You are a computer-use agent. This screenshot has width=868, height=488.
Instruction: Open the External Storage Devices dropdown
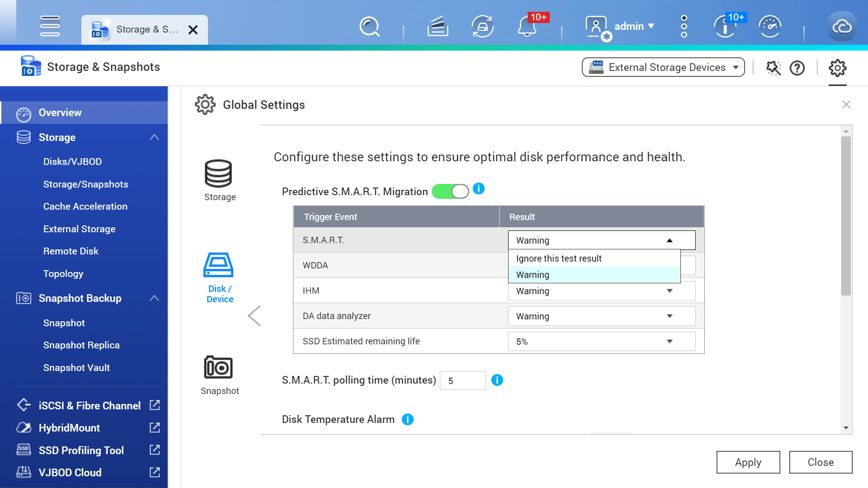[x=663, y=67]
